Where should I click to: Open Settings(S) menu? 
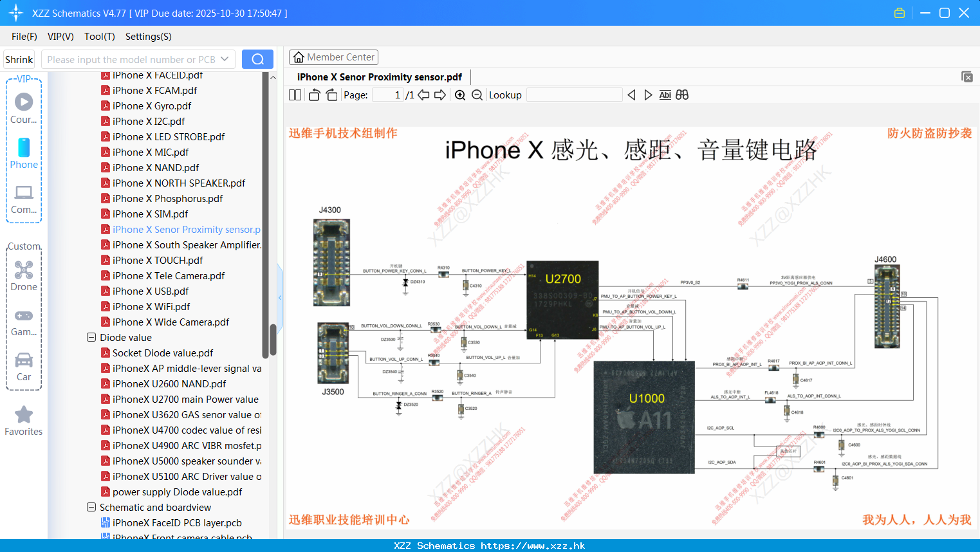click(149, 37)
